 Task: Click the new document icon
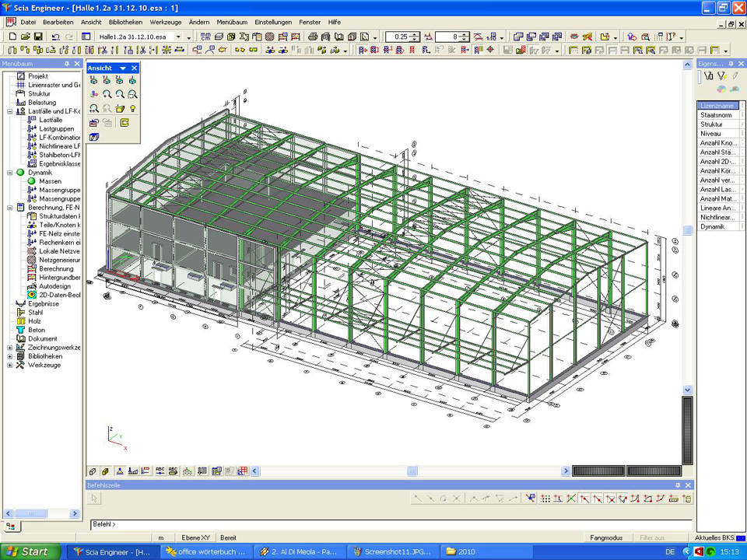(12, 37)
